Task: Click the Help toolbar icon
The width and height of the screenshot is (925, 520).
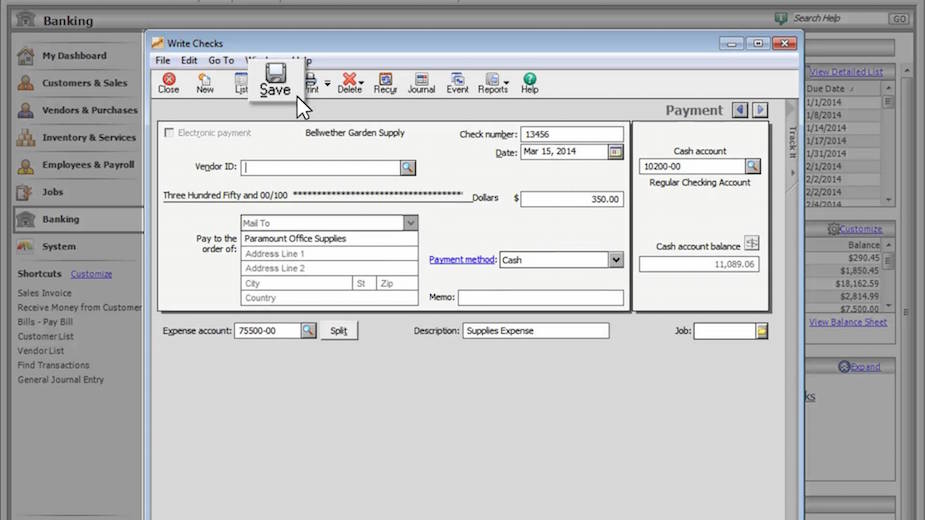Action: pos(530,83)
